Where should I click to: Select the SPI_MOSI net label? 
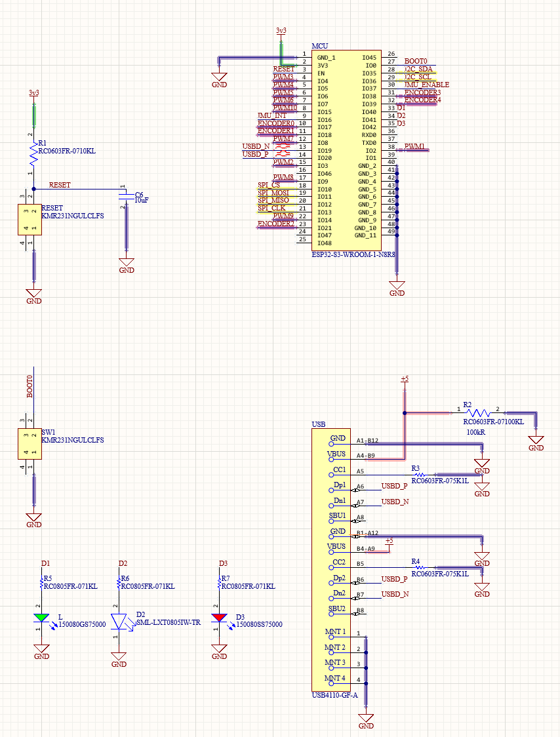click(x=273, y=193)
